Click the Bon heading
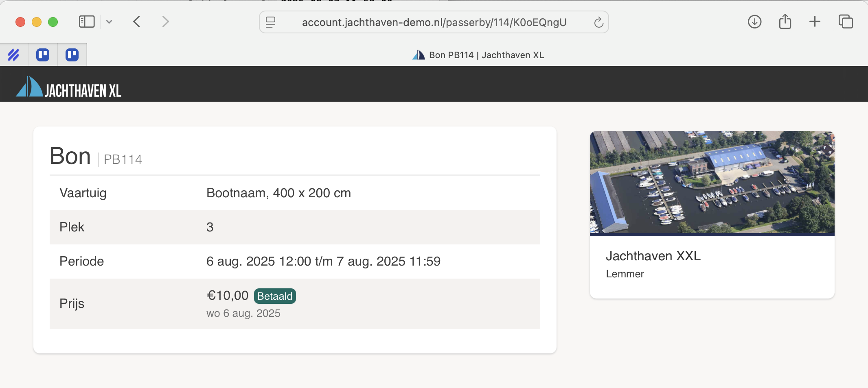The width and height of the screenshot is (868, 388). (x=70, y=156)
